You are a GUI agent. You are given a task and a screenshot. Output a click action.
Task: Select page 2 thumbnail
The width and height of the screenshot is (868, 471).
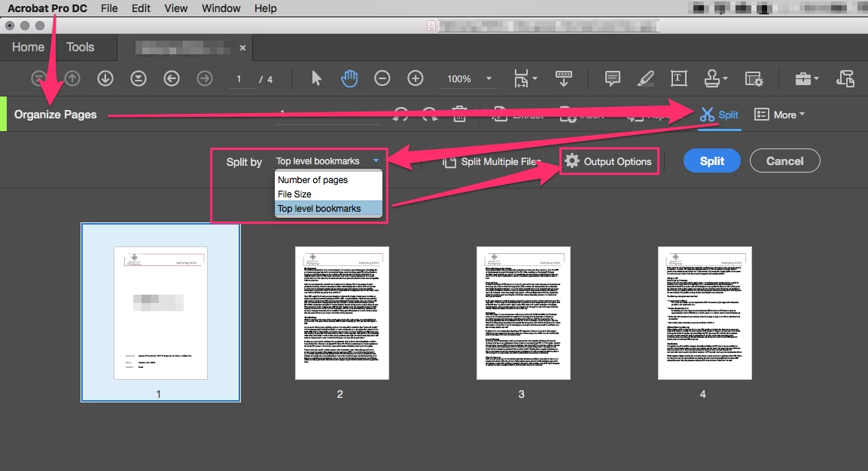342,313
